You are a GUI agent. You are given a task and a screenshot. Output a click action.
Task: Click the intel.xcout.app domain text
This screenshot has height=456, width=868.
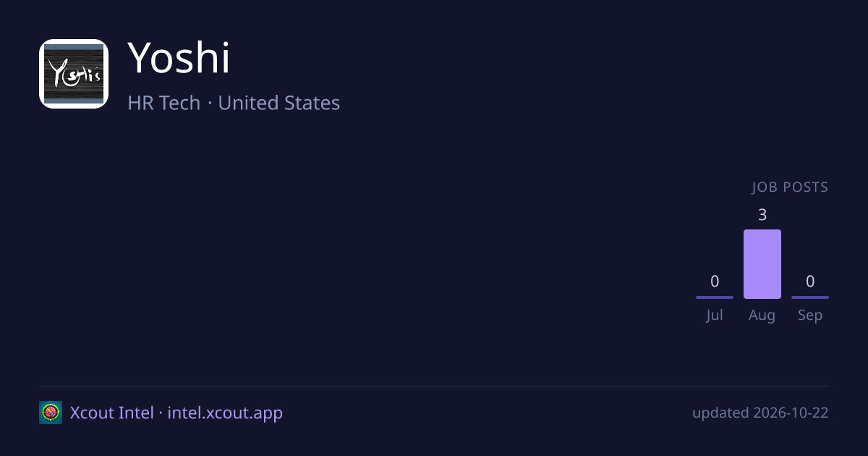[225, 413]
